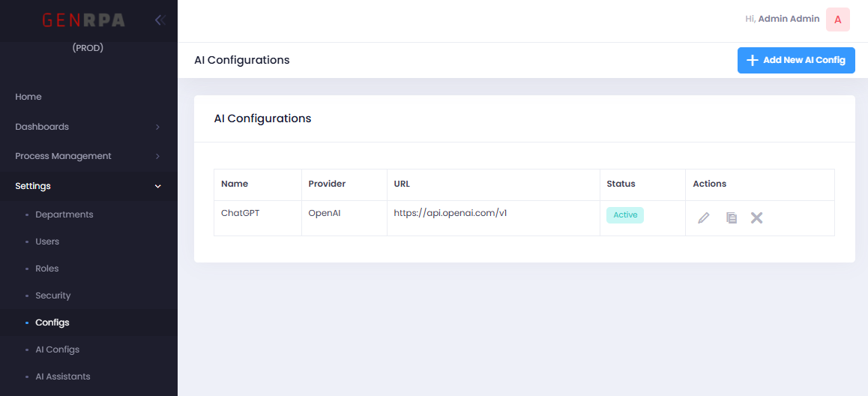Open the Security settings page
This screenshot has height=396, width=868.
coord(53,295)
